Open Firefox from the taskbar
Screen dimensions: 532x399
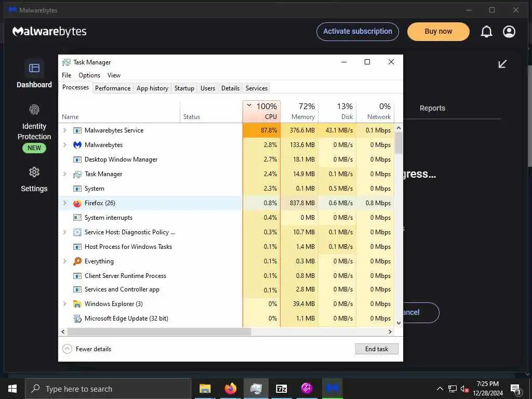[x=230, y=389]
